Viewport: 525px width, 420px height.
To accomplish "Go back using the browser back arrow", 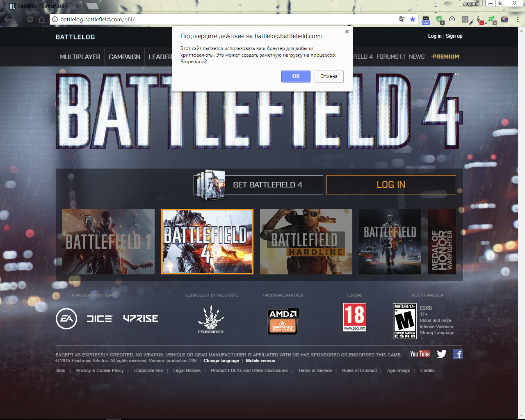I will 7,19.
